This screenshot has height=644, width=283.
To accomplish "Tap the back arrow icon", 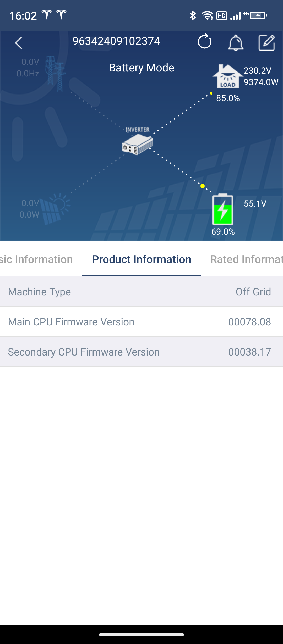I will (19, 43).
